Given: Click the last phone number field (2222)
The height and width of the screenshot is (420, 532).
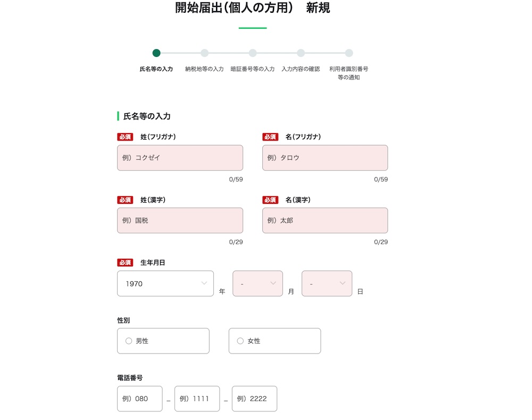Looking at the screenshot, I should point(254,399).
